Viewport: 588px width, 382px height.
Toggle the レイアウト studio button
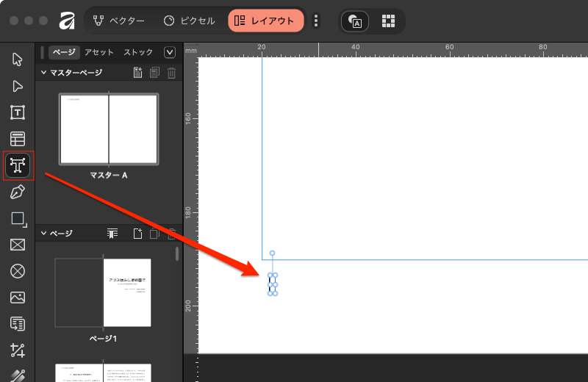point(265,21)
